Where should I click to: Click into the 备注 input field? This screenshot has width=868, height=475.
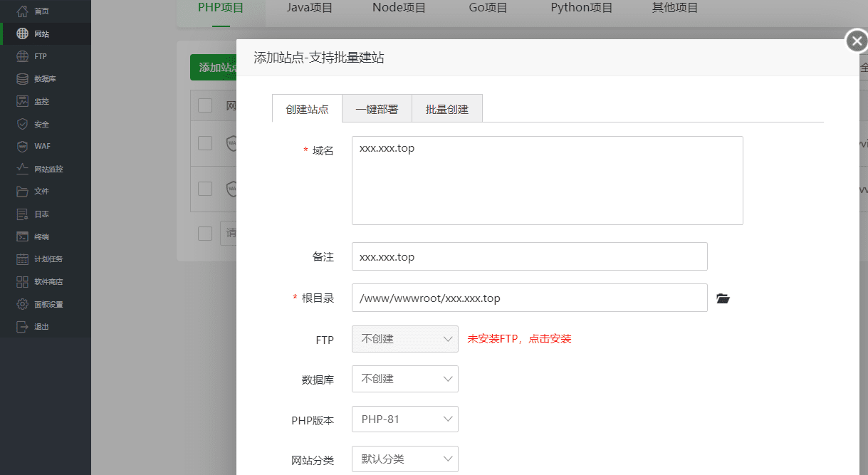point(529,256)
